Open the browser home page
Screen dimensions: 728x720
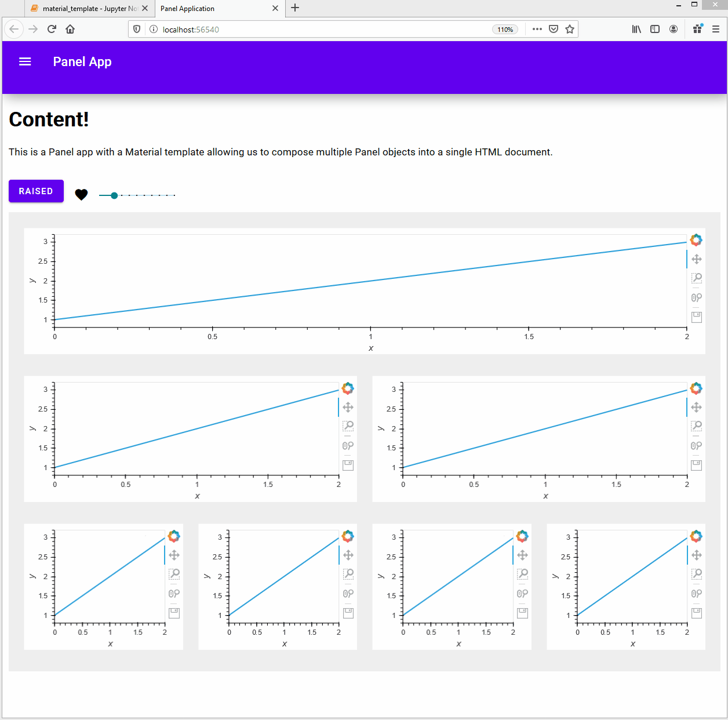click(70, 29)
